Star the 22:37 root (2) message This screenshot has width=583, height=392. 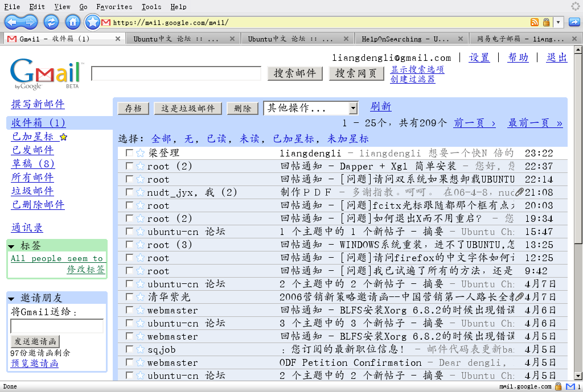pos(140,166)
